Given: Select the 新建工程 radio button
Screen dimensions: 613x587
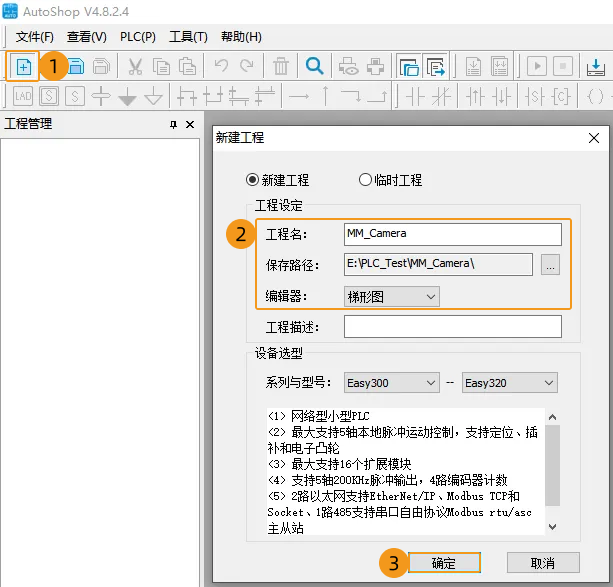Looking at the screenshot, I should [x=252, y=180].
